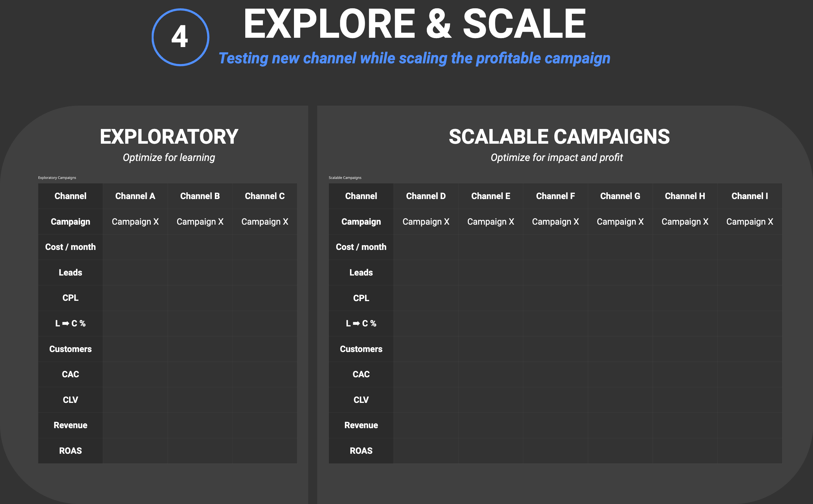Select "ROAS" row label in Scalable table
The height and width of the screenshot is (504, 813).
(361, 451)
